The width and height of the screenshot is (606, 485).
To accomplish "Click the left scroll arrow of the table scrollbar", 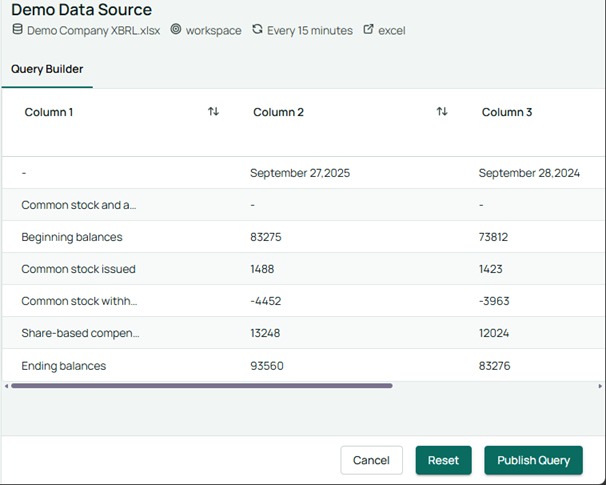I will click(6, 386).
